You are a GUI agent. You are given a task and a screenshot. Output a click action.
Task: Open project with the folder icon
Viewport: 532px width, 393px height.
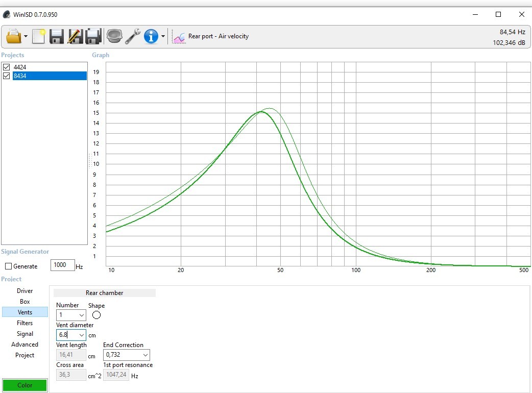pos(14,36)
